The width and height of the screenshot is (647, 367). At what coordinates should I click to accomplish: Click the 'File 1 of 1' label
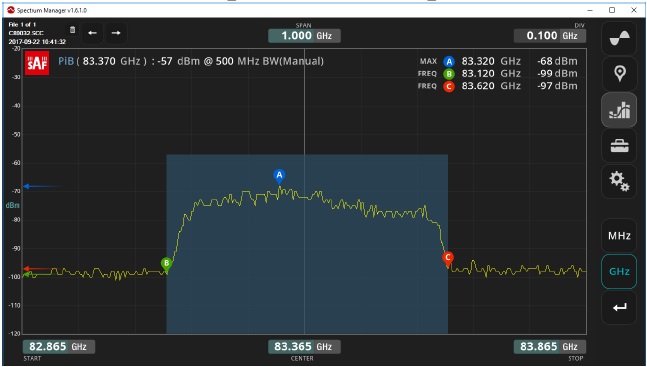point(22,25)
